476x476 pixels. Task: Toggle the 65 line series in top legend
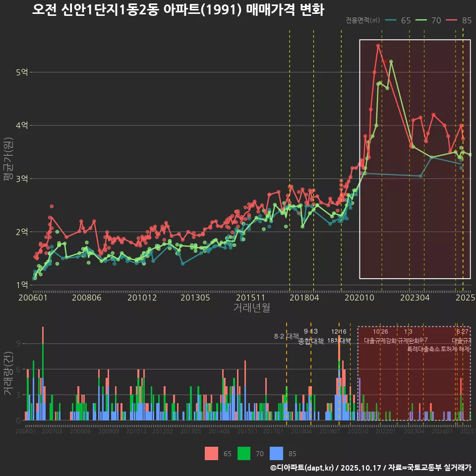398,20
